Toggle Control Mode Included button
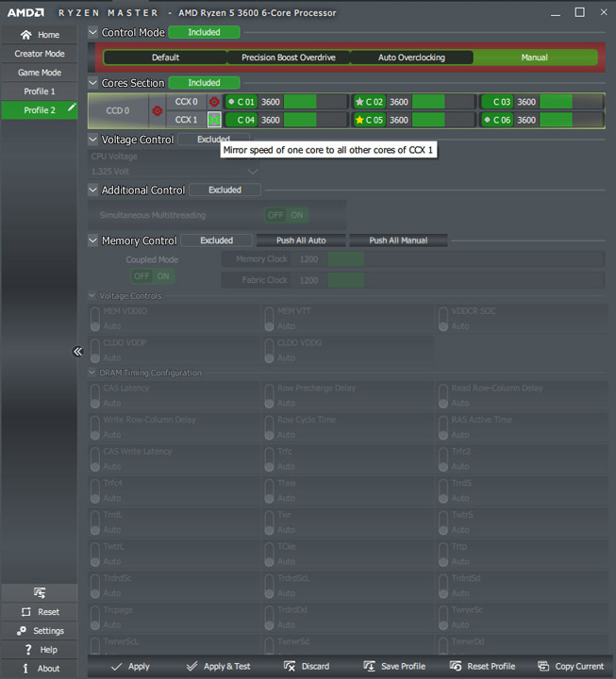 204,32
